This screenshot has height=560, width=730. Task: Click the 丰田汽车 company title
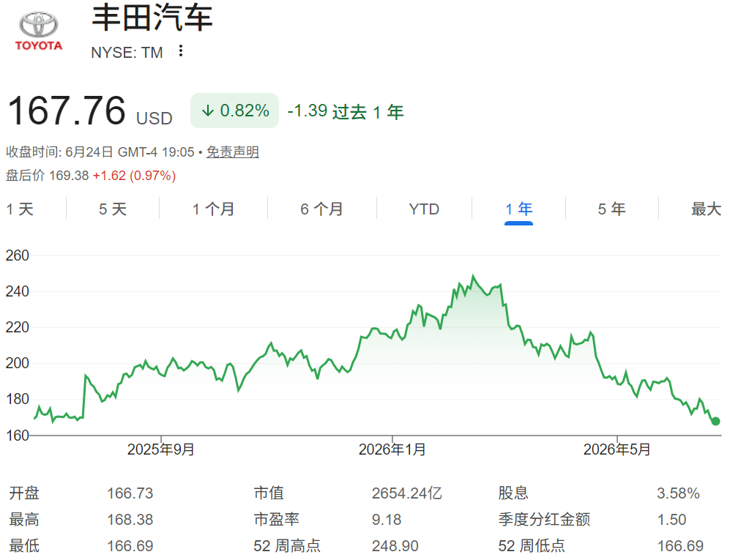152,18
